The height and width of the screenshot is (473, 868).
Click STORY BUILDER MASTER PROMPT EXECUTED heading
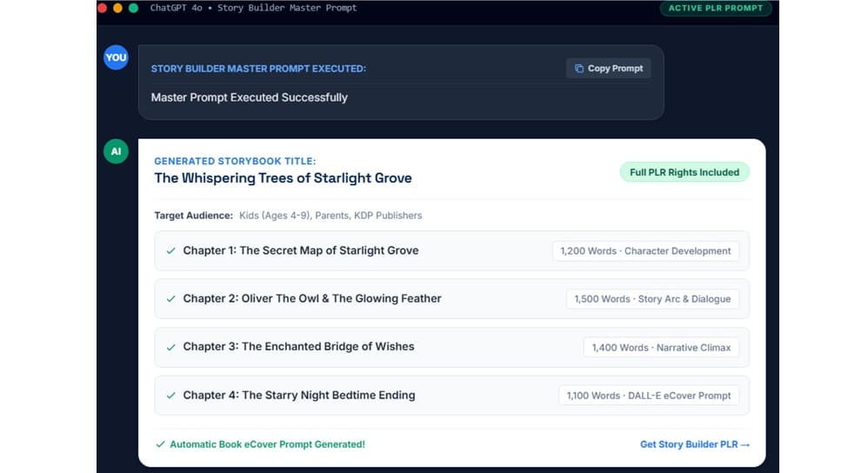(258, 69)
